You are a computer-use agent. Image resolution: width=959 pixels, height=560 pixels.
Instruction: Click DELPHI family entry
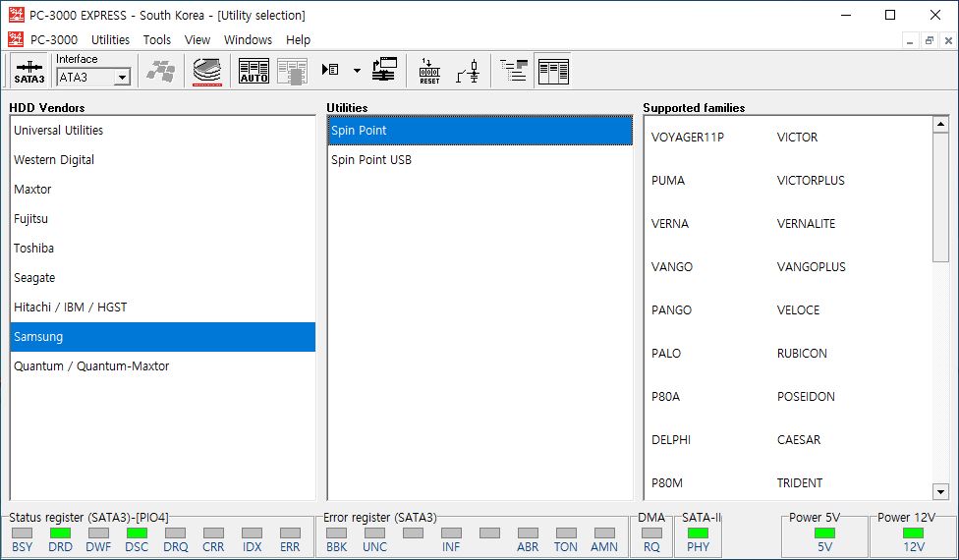(x=671, y=439)
